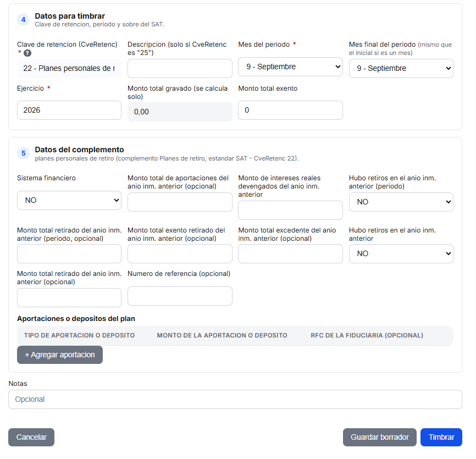Click the Monto total de aportaciones field
This screenshot has width=476, height=459.
(180, 202)
